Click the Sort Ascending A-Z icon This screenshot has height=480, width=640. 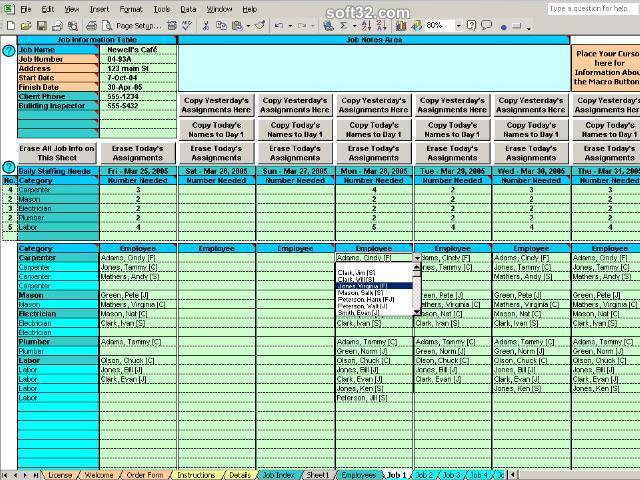coord(366,26)
